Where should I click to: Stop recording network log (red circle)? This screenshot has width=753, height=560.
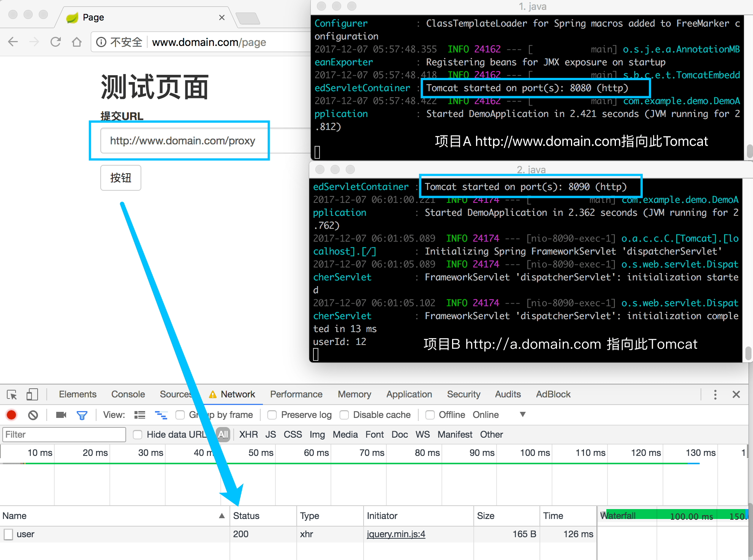11,415
